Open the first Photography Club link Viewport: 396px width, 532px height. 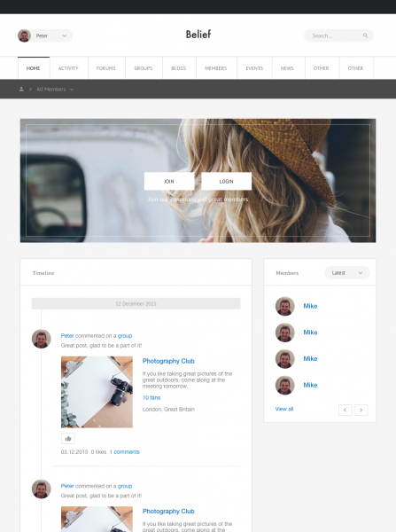(168, 361)
